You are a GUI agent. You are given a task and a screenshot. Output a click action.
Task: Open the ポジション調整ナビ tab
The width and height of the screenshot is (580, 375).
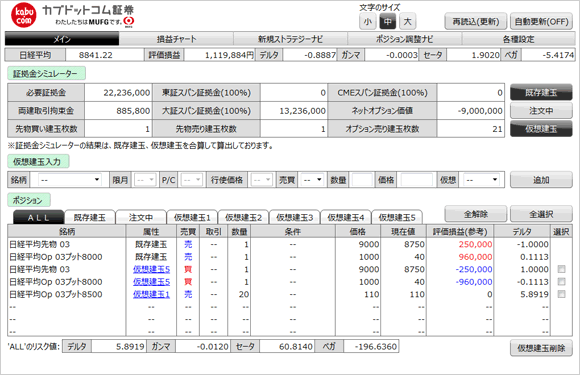404,39
